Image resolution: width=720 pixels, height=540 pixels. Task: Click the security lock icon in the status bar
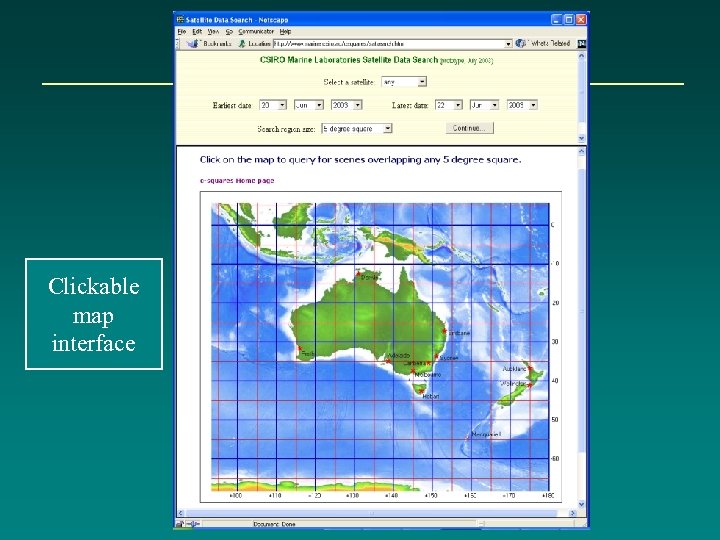click(x=180, y=523)
